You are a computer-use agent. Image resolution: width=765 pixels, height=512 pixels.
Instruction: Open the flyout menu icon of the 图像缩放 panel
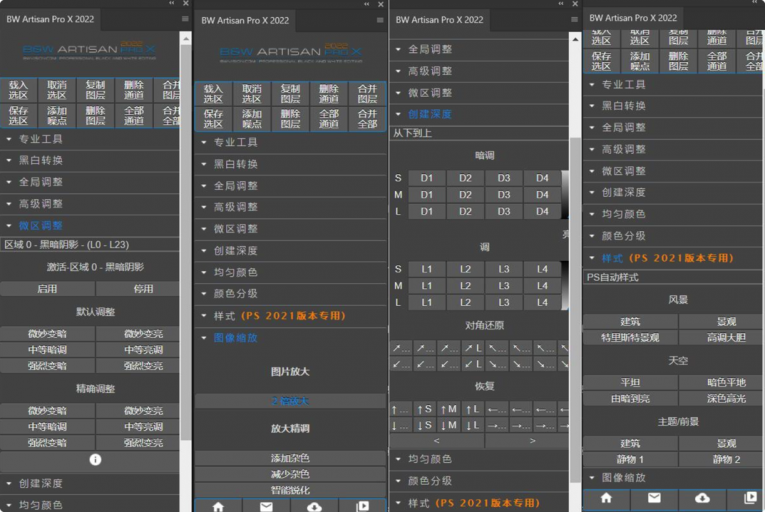380,20
